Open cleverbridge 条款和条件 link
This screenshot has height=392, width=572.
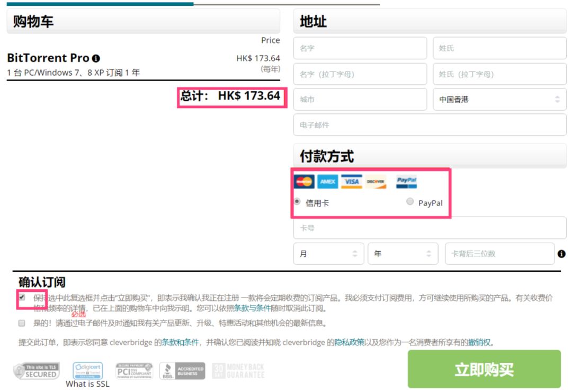pyautogui.click(x=180, y=342)
